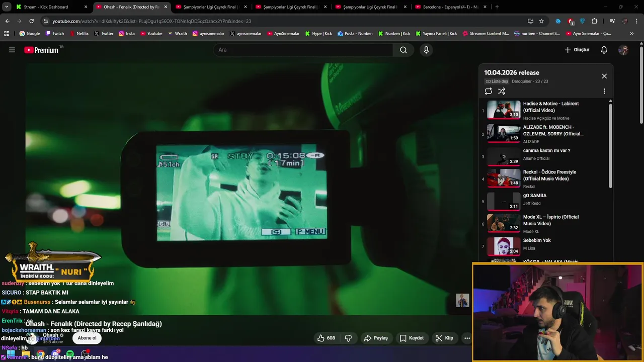This screenshot has height=362, width=644.
Task: Save video with Kaydet button
Action: point(412,338)
